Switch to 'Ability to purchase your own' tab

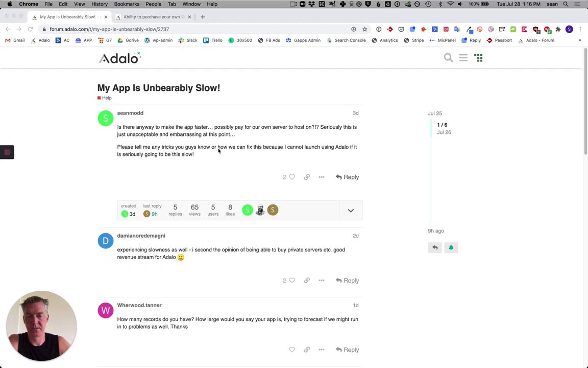pos(154,17)
